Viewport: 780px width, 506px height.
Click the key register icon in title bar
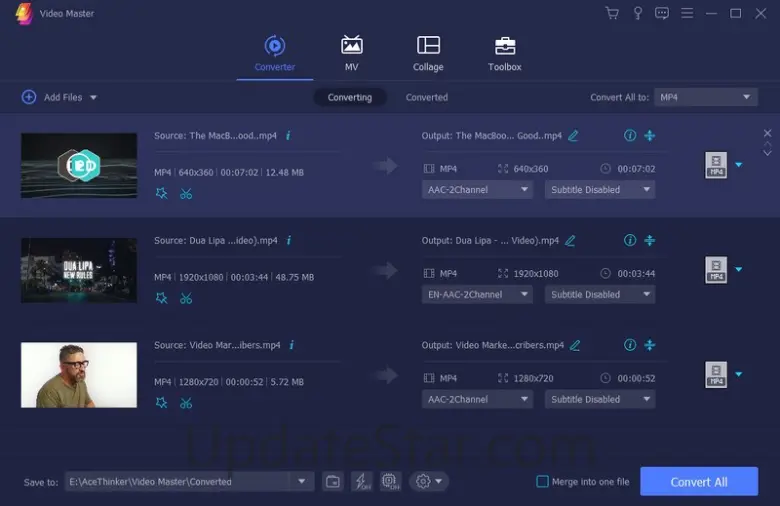pyautogui.click(x=637, y=14)
